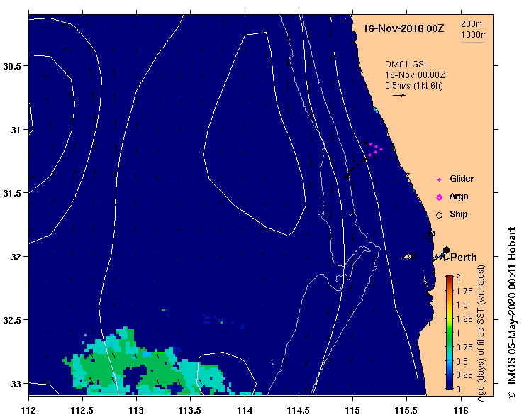Click the SST age color bar
The image size is (524, 420).
(449, 333)
